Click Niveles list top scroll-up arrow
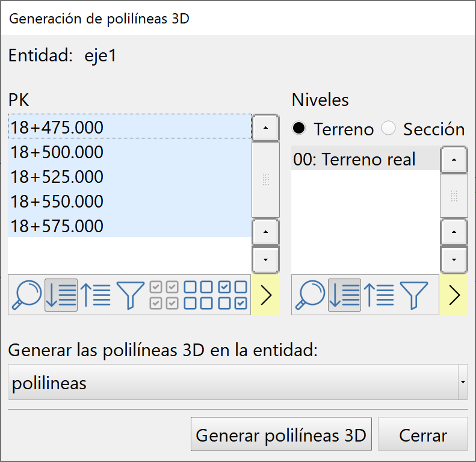 point(454,159)
